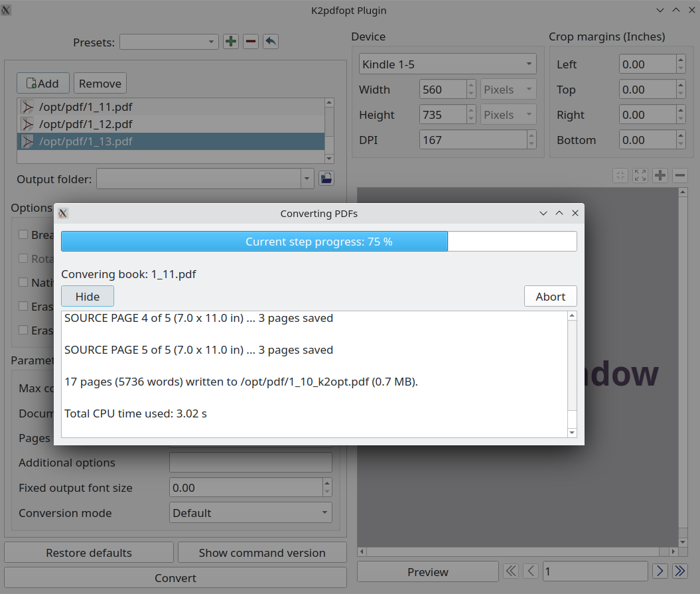The height and width of the screenshot is (594, 700).
Task: Click the current step progress bar
Action: tap(318, 241)
